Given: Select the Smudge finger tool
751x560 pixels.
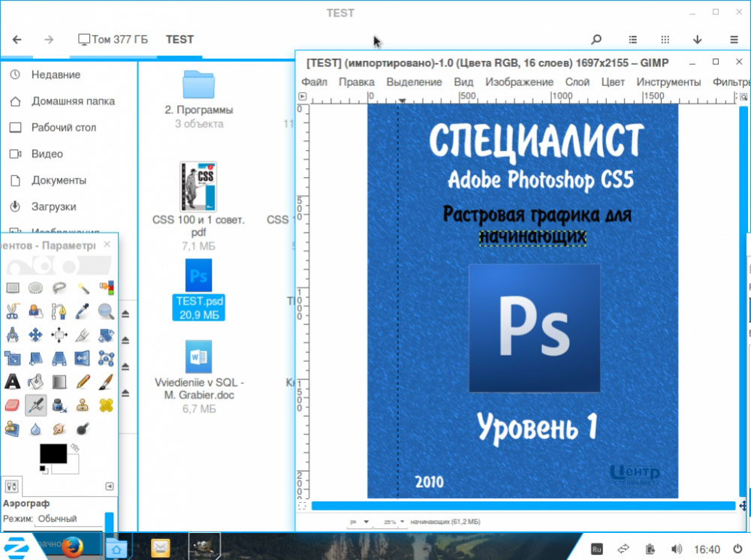Looking at the screenshot, I should [x=59, y=429].
